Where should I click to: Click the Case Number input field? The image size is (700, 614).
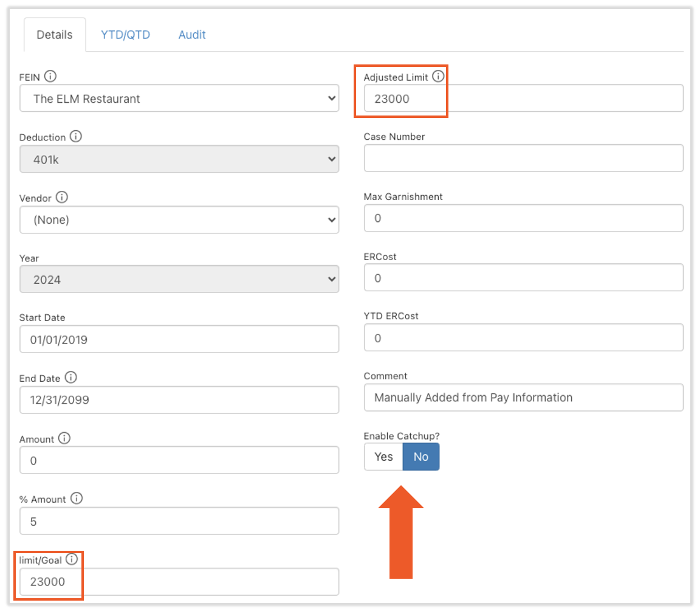[x=523, y=158]
